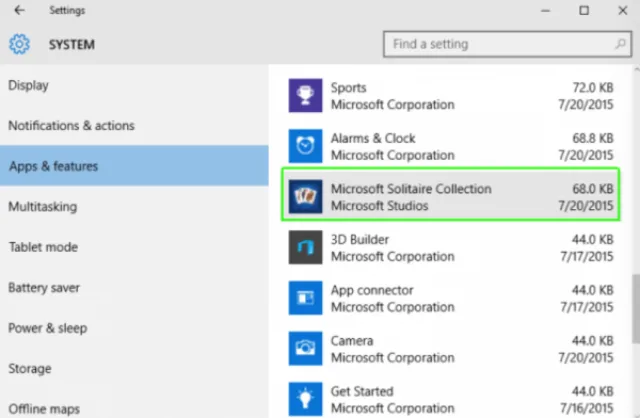This screenshot has height=418, width=640.
Task: Click the Get Started lightbulb icon
Action: 305,399
